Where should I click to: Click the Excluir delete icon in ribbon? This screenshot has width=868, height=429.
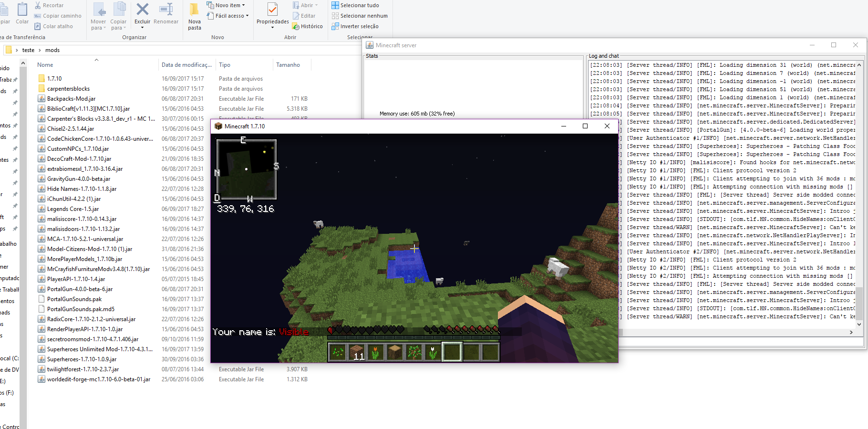(x=142, y=10)
